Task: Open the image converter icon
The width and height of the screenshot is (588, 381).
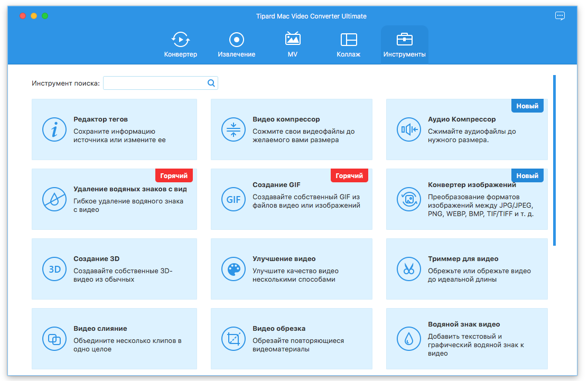Action: point(408,199)
